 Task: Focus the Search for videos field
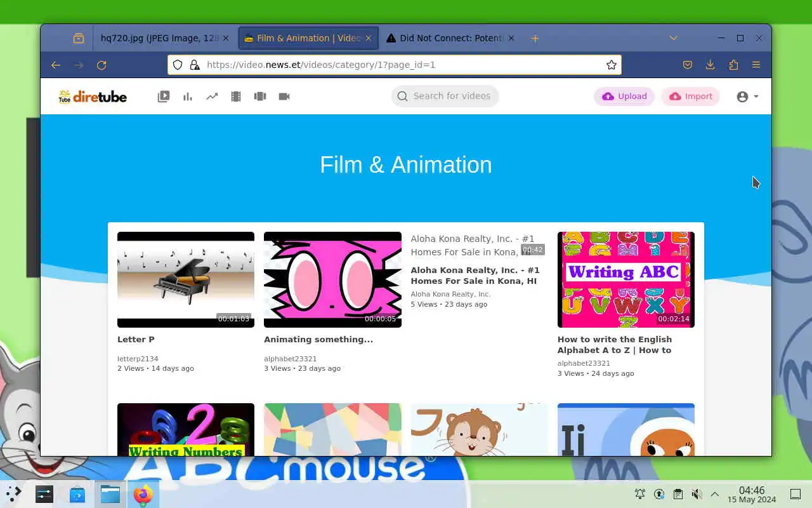click(445, 96)
